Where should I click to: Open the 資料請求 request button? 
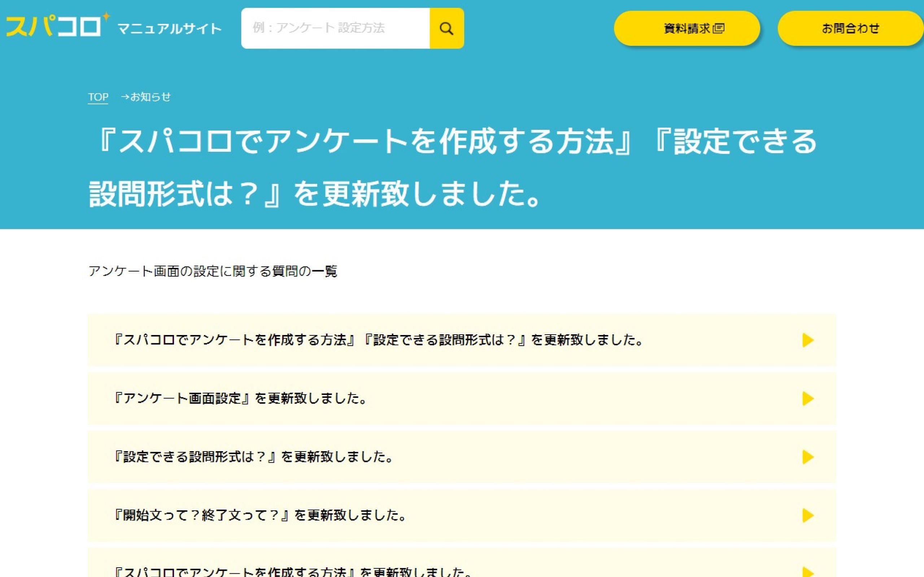(687, 28)
